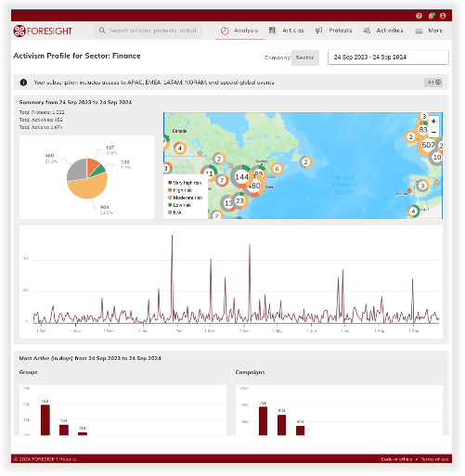
Task: Switch profile toggle to Company
Action: tap(278, 58)
